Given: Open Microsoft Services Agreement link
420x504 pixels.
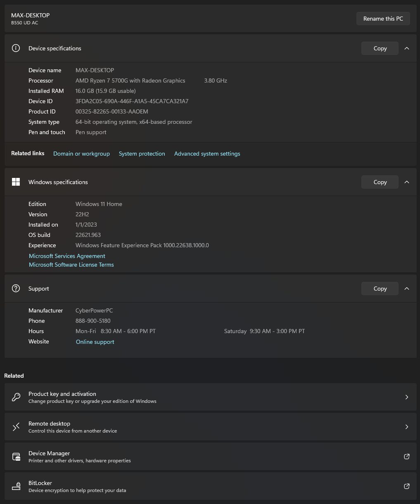Looking at the screenshot, I should [67, 256].
